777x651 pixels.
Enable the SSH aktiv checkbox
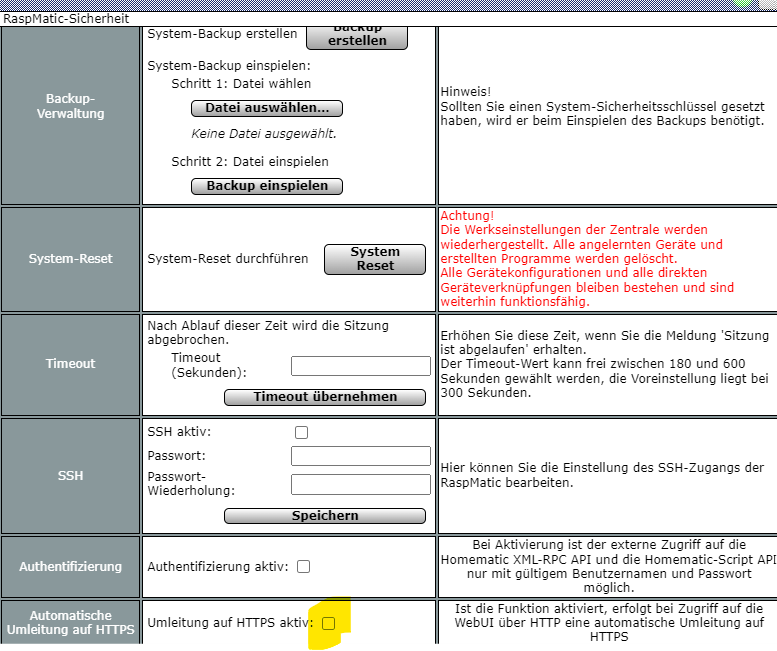tap(301, 433)
